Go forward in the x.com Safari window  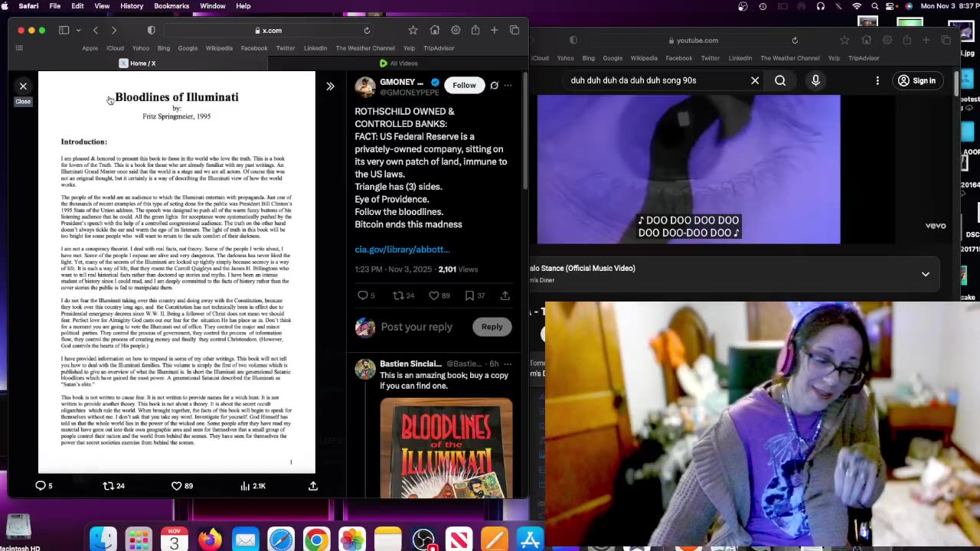click(x=114, y=31)
